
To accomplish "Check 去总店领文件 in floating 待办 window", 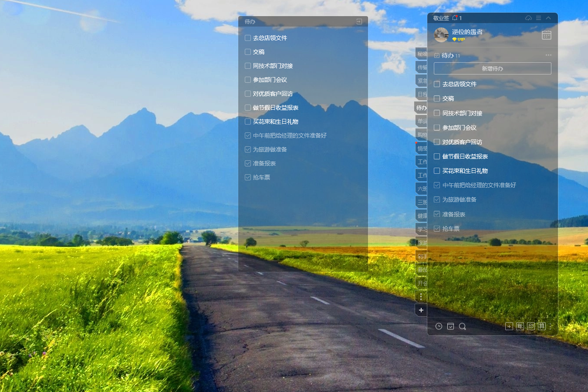I will click(248, 38).
